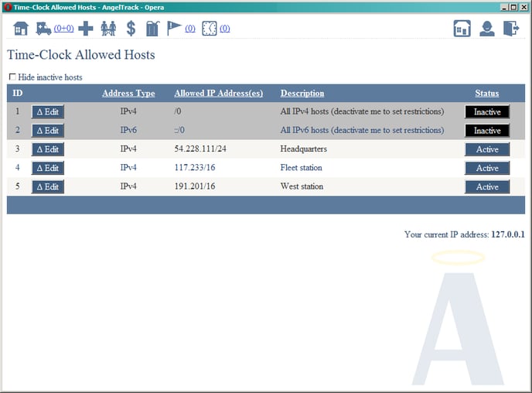Viewport: 532px width, 393px height.
Task: Open the user profile icon
Action: pos(487,29)
